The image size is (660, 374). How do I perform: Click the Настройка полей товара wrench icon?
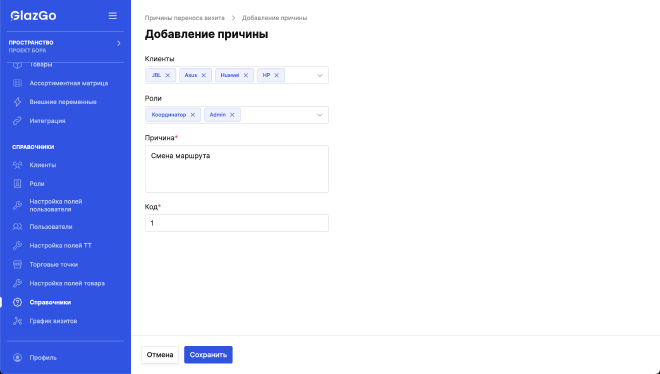[17, 283]
